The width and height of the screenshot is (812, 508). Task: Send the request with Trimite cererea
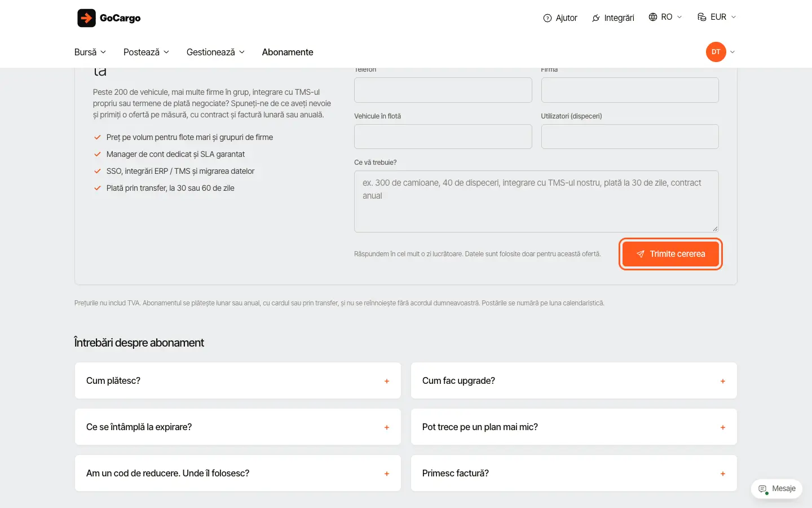click(670, 254)
